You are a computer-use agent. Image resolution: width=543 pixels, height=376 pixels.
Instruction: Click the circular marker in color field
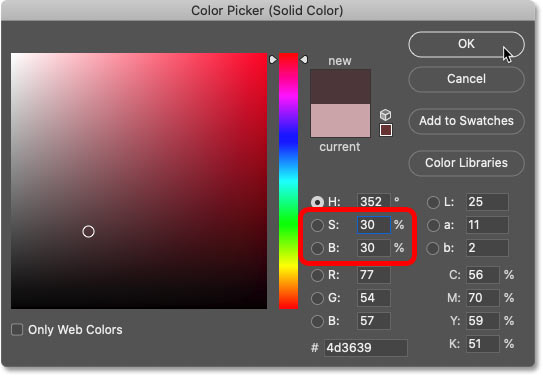pos(88,232)
